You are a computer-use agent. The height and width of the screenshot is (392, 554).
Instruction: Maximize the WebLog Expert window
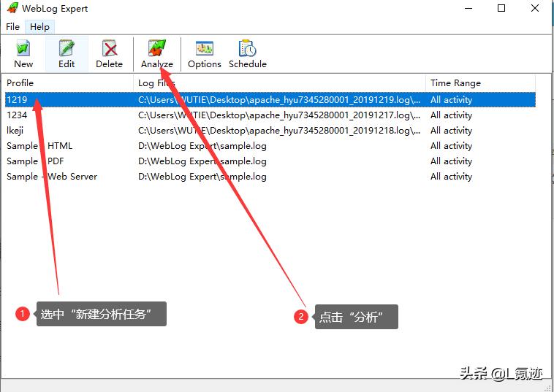tap(501, 8)
